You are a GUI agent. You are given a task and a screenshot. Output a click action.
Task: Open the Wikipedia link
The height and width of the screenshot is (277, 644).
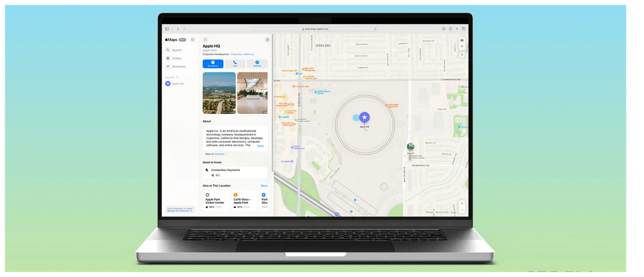coord(219,154)
